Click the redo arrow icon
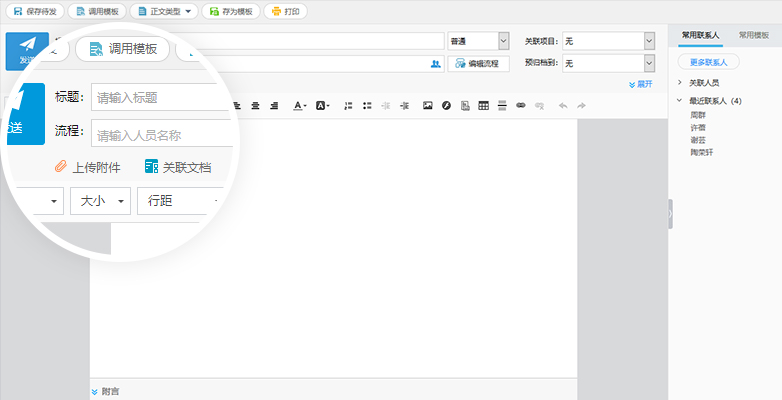 [x=581, y=105]
